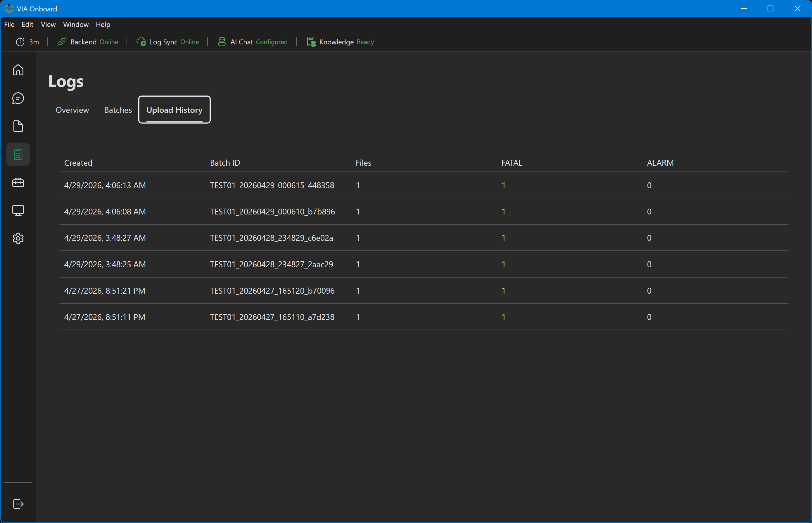Click the Knowledge database icon
This screenshot has height=523, width=812.
[x=311, y=42]
